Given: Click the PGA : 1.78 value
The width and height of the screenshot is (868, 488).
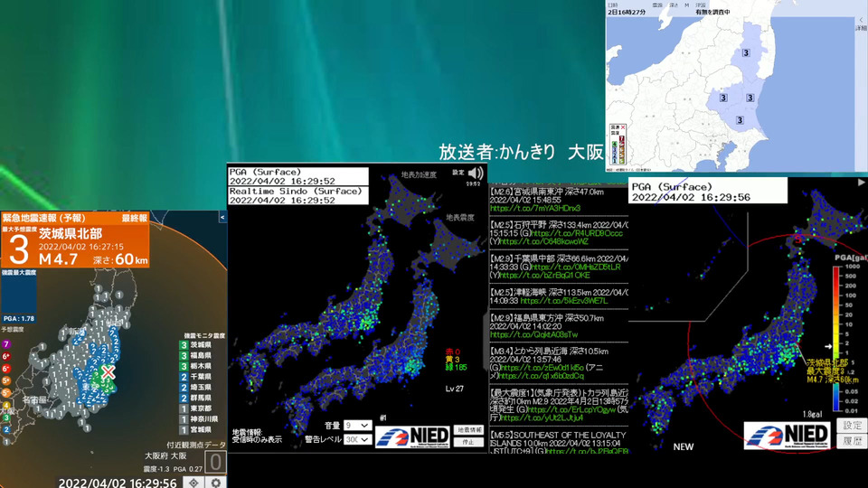Looking at the screenshot, I should click(19, 319).
